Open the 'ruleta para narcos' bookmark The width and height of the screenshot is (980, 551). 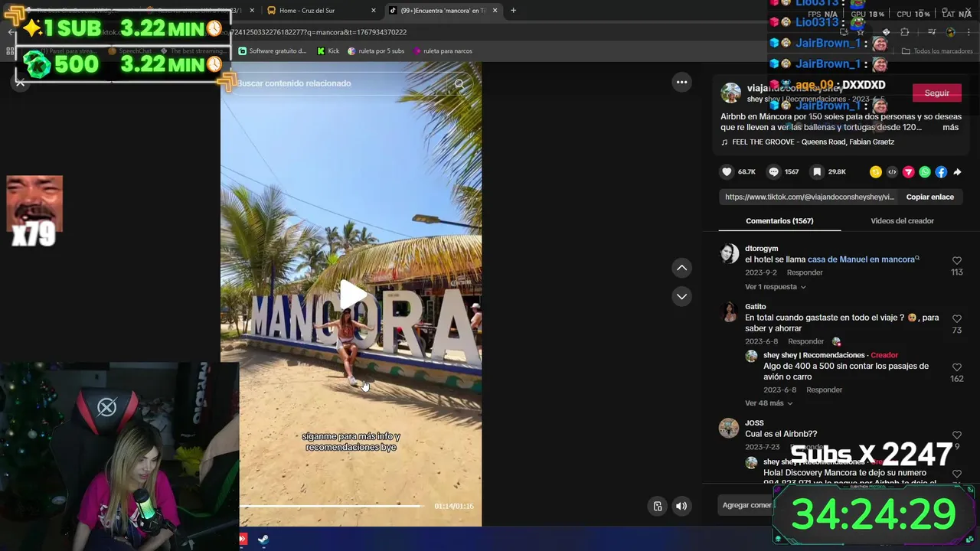pyautogui.click(x=443, y=51)
